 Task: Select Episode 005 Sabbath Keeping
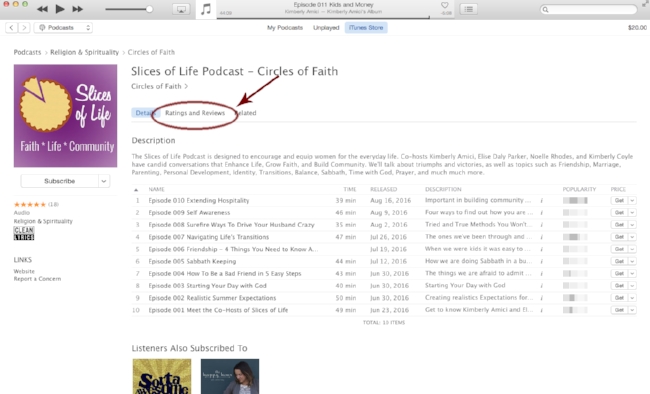[192, 261]
